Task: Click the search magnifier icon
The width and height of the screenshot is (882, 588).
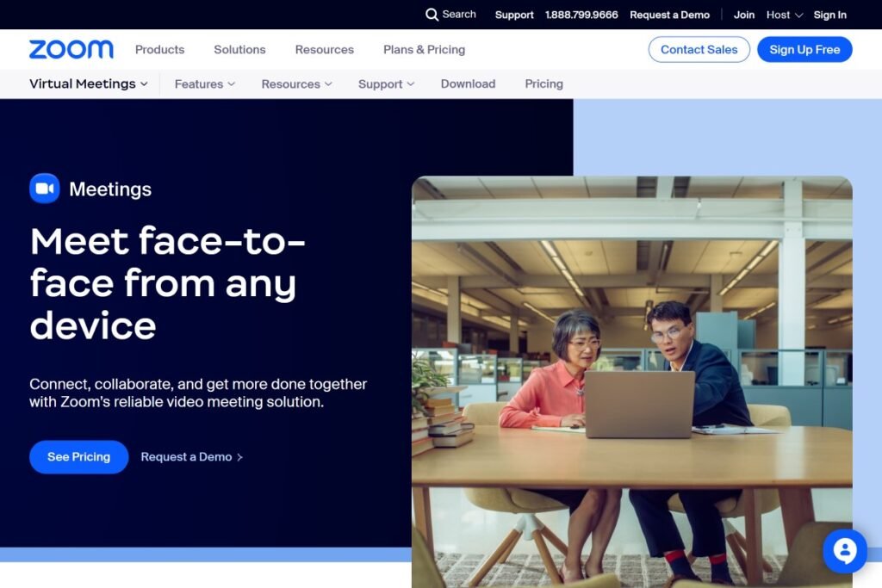Action: point(431,15)
